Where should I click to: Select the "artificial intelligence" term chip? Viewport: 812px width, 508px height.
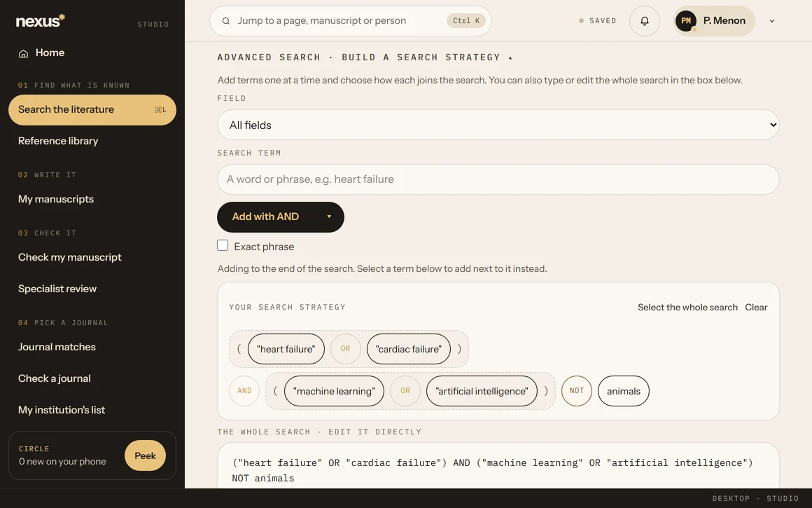(x=482, y=391)
